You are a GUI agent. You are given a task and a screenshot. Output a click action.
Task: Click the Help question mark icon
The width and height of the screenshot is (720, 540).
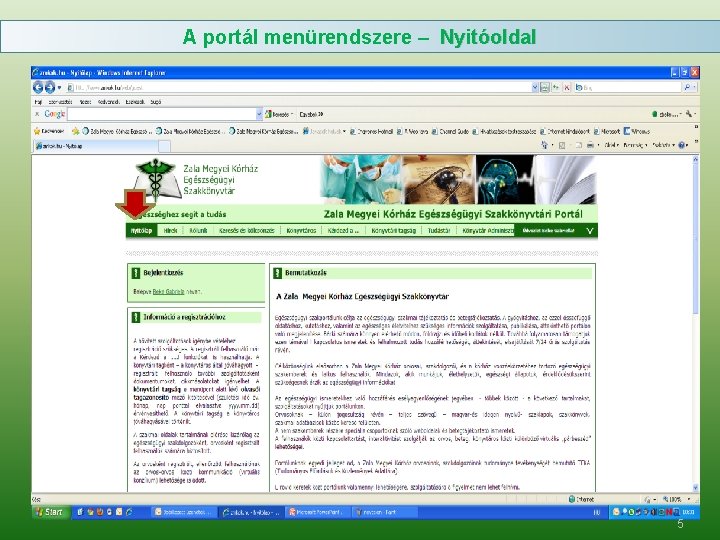682,145
